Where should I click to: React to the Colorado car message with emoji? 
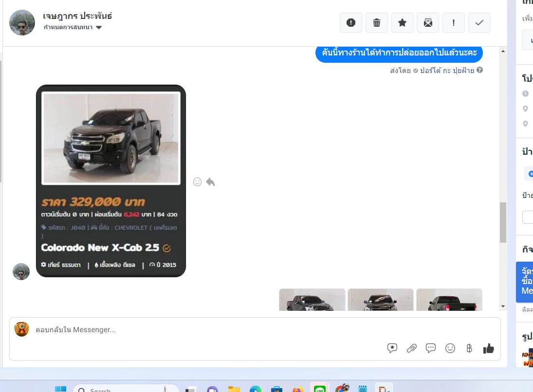click(x=197, y=182)
